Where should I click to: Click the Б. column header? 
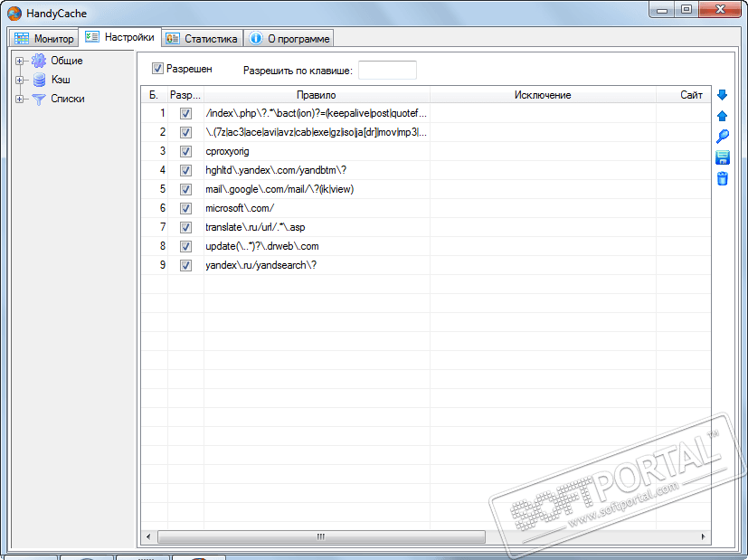pyautogui.click(x=154, y=95)
